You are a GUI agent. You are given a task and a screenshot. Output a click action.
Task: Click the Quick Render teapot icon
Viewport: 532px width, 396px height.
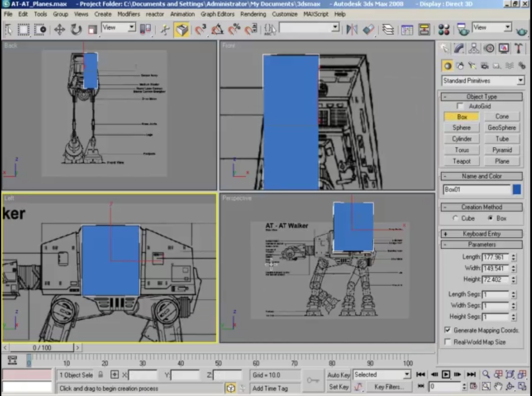(522, 31)
